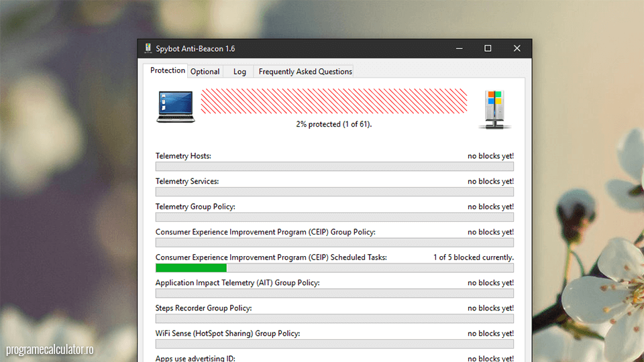Switch to the Optional tab
The image size is (644, 362).
tap(205, 72)
